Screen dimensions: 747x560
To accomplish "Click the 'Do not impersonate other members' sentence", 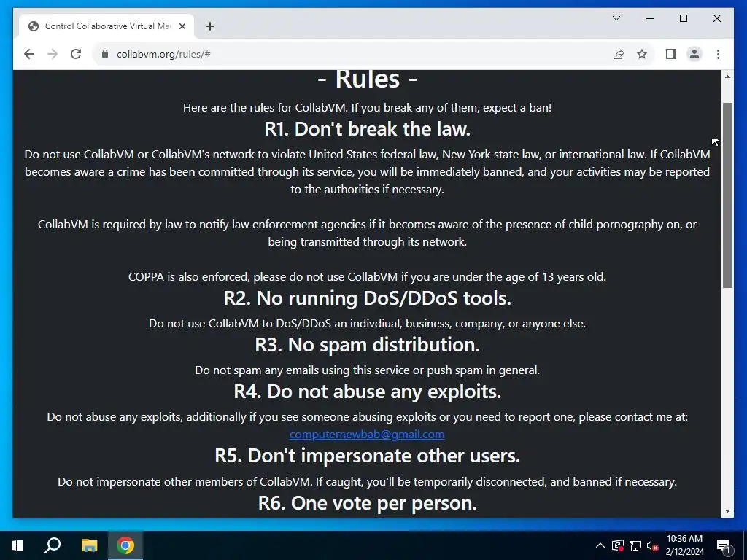I will [x=368, y=481].
